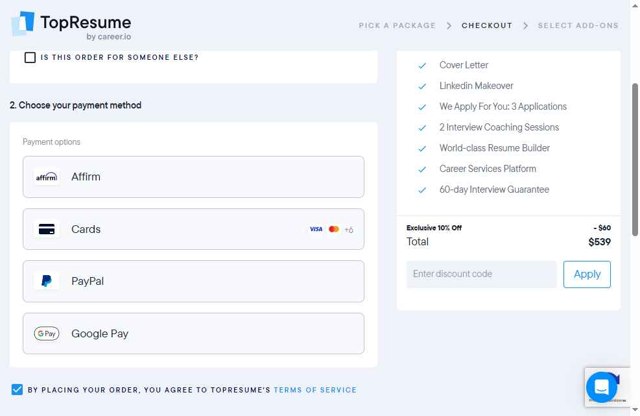The width and height of the screenshot is (640, 416).
Task: Uncheck the Terms of Service agreement box
Action: click(x=17, y=389)
